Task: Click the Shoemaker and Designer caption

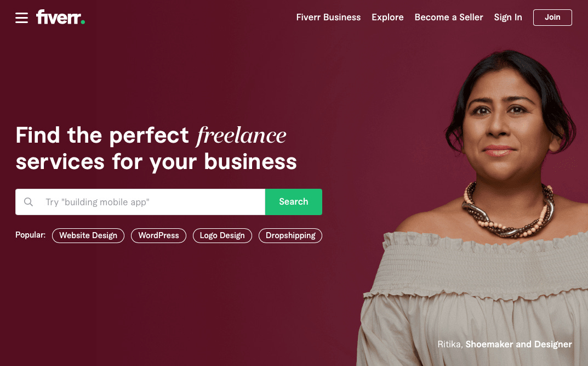Action: pyautogui.click(x=518, y=344)
